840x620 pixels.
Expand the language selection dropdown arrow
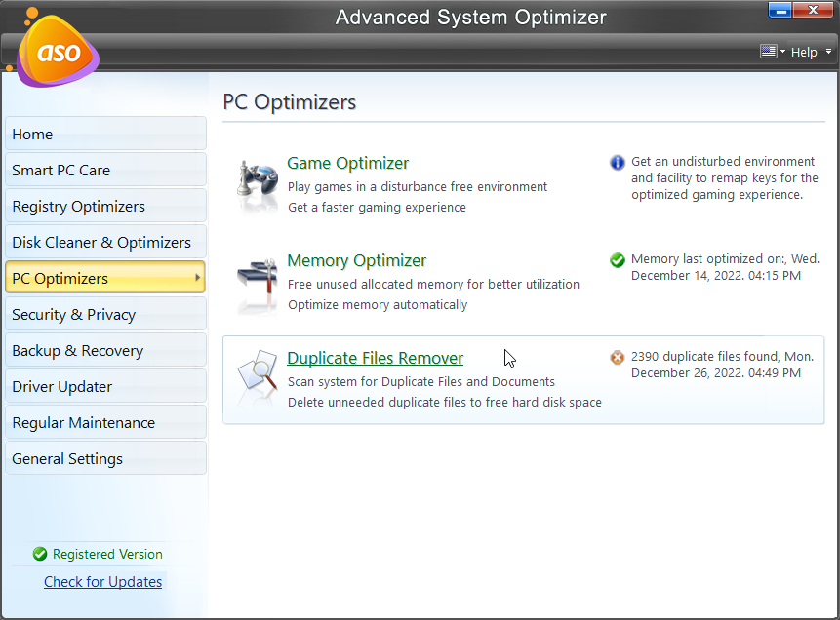(x=780, y=52)
